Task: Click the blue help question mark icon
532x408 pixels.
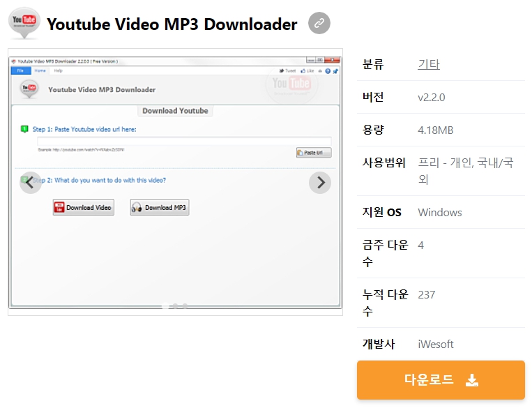Action: tap(328, 71)
